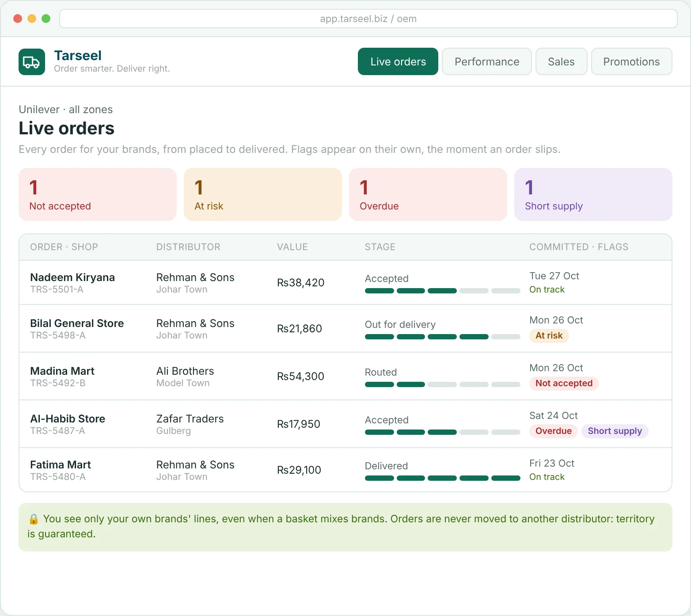691x616 pixels.
Task: Click the Al-Habib Store shop name
Action: [68, 419]
